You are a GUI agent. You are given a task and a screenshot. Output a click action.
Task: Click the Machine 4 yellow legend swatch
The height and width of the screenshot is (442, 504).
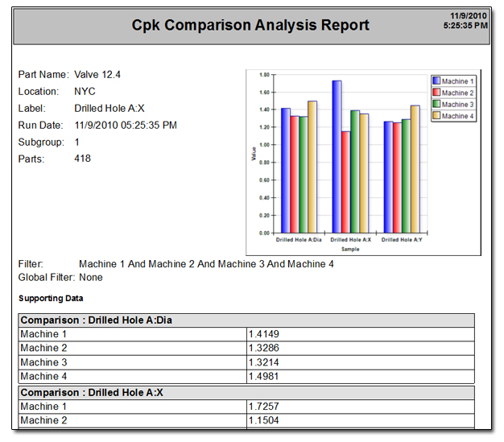(x=436, y=115)
